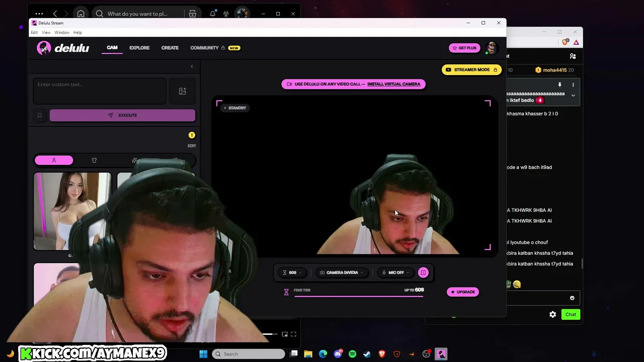Click the UPGRADE button
The width and height of the screenshot is (644, 362).
(x=463, y=292)
